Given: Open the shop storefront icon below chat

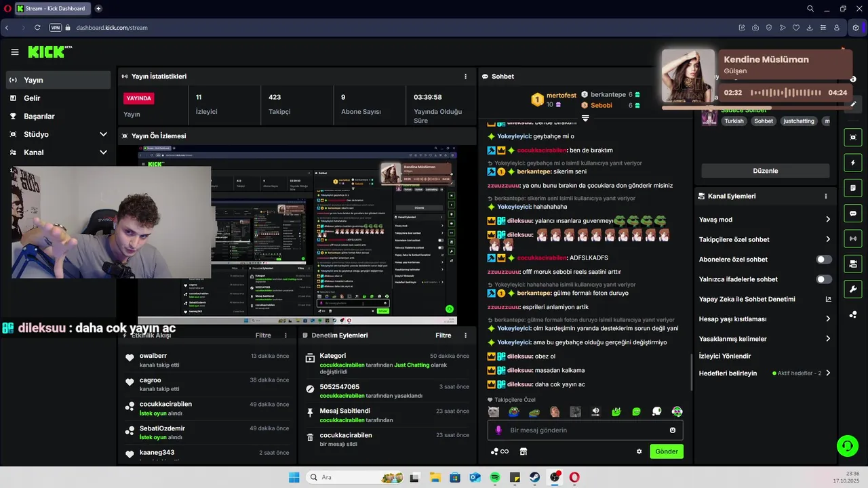Looking at the screenshot, I should pos(523,451).
